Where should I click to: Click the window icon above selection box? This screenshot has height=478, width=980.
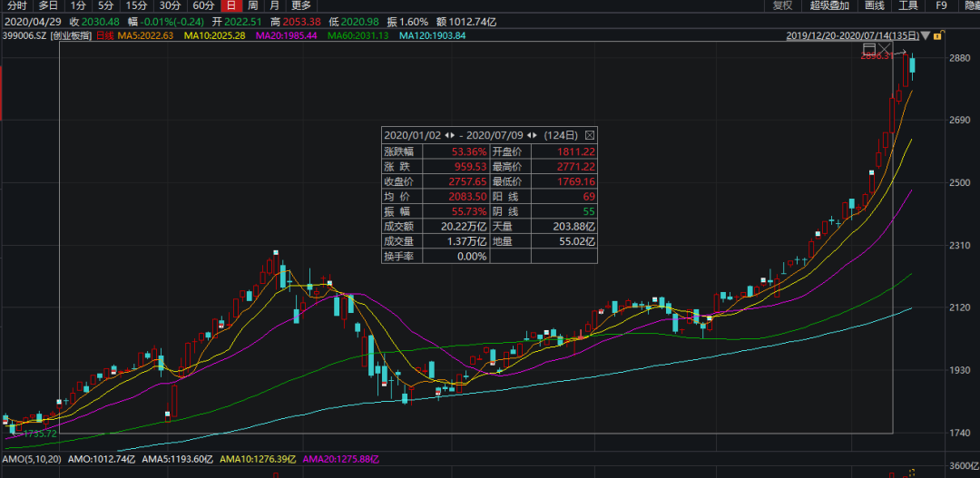click(869, 48)
